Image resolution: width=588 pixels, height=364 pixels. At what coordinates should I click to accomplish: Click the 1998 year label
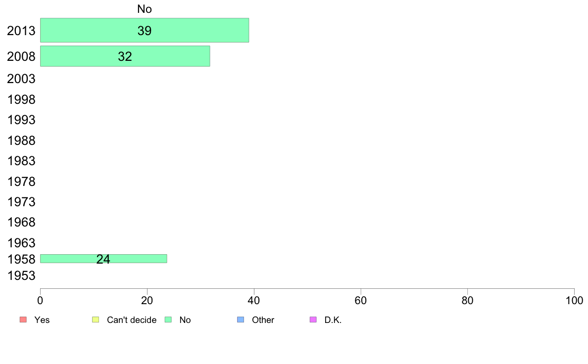(x=21, y=99)
